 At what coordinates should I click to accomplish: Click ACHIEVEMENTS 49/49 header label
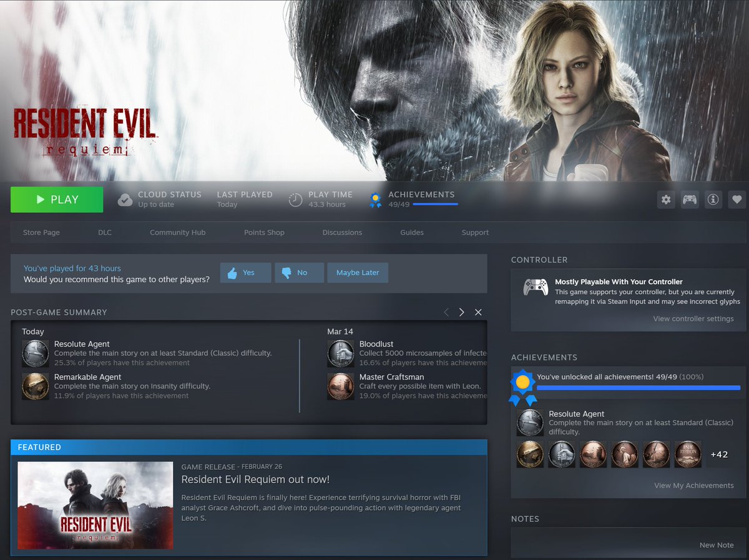point(421,199)
